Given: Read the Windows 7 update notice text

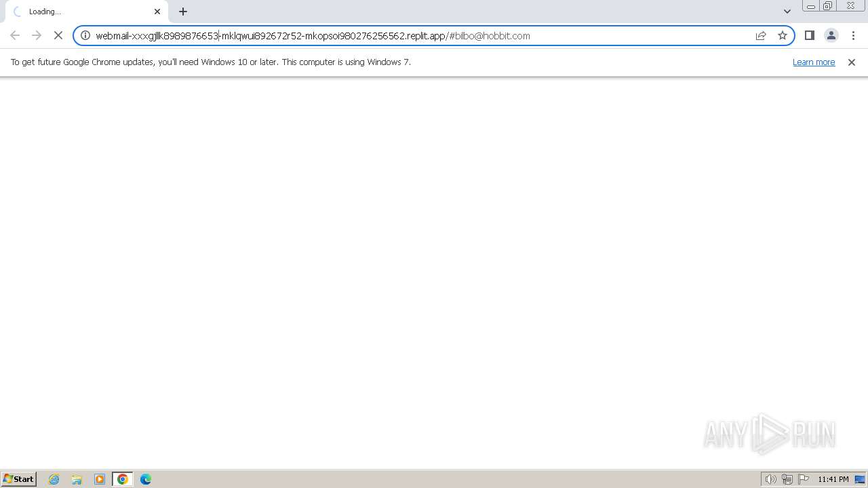Looking at the screenshot, I should (x=210, y=62).
